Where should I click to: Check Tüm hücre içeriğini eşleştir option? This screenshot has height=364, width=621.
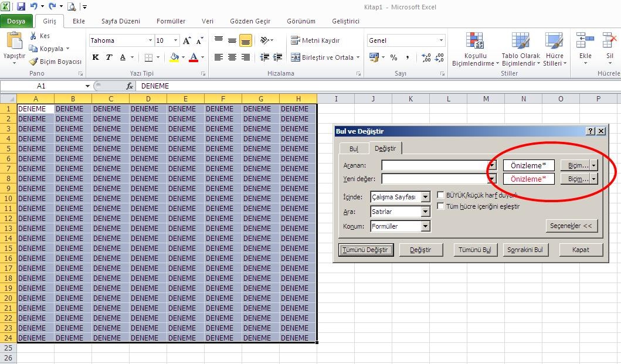pos(441,206)
